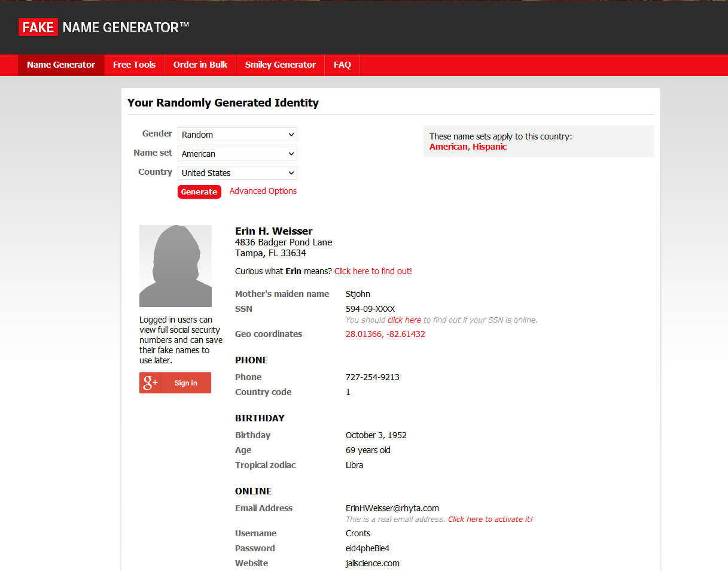Click the ONLINE section heading
728x571 pixels.
pyautogui.click(x=253, y=491)
